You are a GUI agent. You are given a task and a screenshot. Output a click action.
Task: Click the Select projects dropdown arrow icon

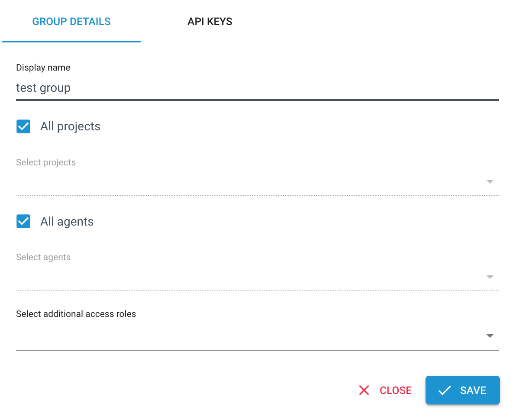[x=490, y=181]
